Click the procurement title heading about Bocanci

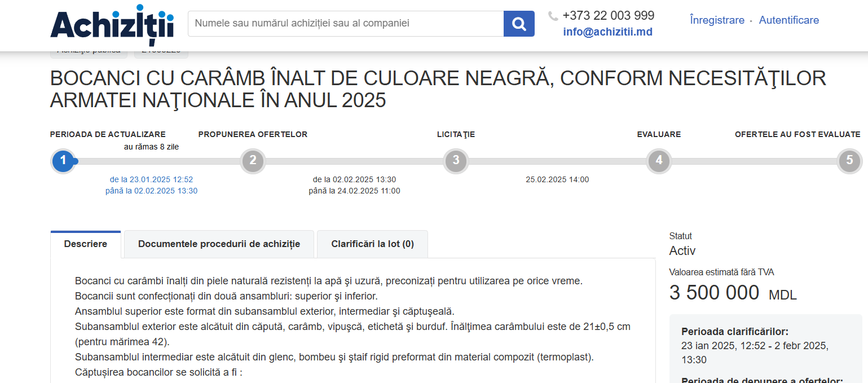[438, 89]
